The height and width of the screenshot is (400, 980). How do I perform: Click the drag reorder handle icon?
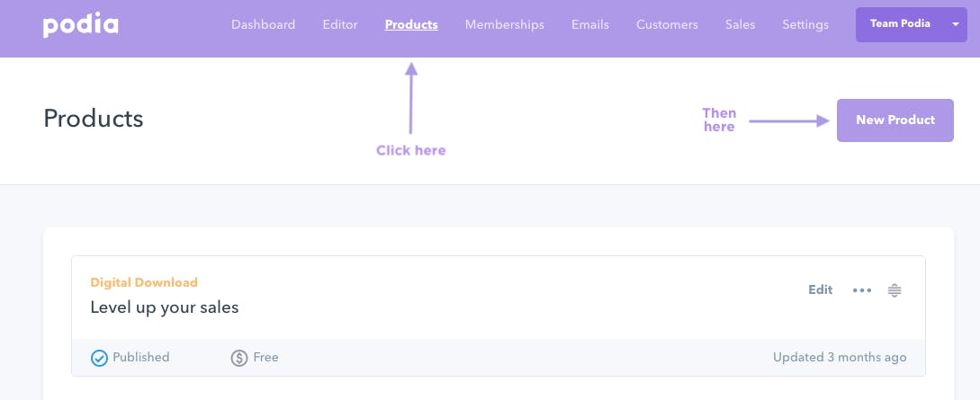[895, 290]
